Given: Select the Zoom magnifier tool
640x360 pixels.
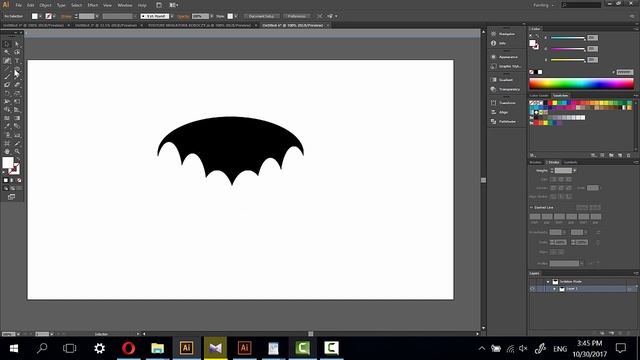Looking at the screenshot, I should click(x=17, y=151).
